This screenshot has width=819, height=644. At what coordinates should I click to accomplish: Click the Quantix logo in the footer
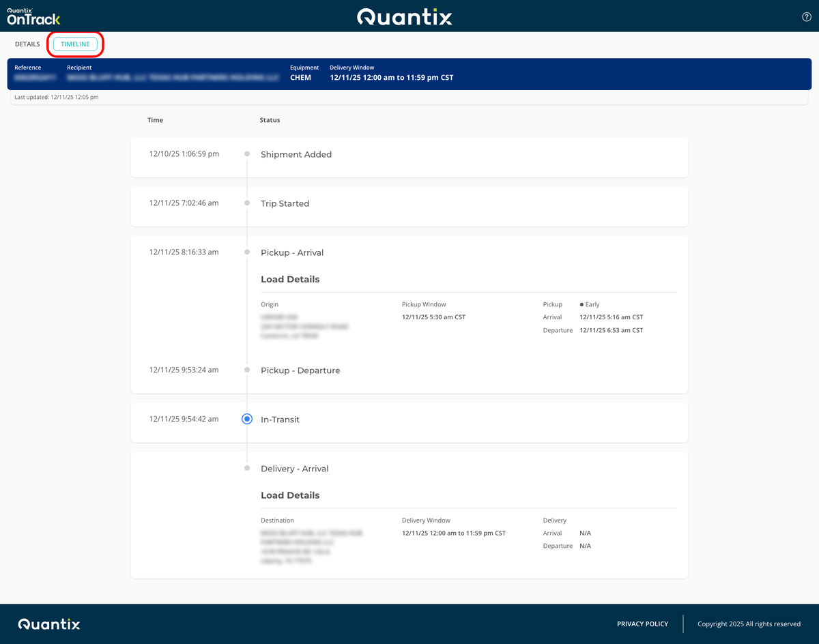(48, 624)
